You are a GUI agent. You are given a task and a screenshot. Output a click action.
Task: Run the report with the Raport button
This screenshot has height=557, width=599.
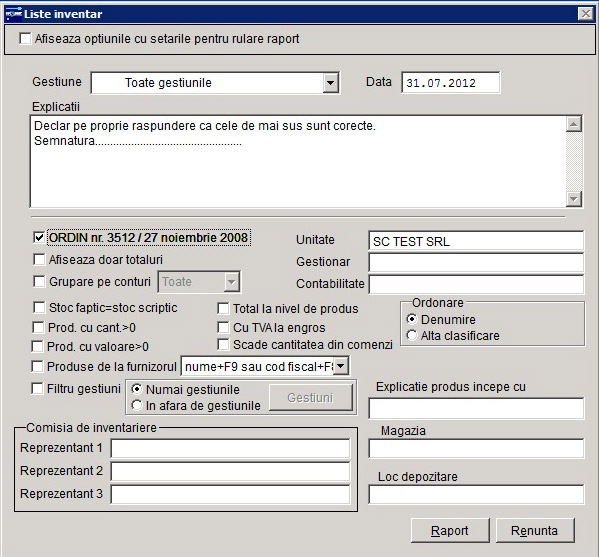(x=450, y=530)
